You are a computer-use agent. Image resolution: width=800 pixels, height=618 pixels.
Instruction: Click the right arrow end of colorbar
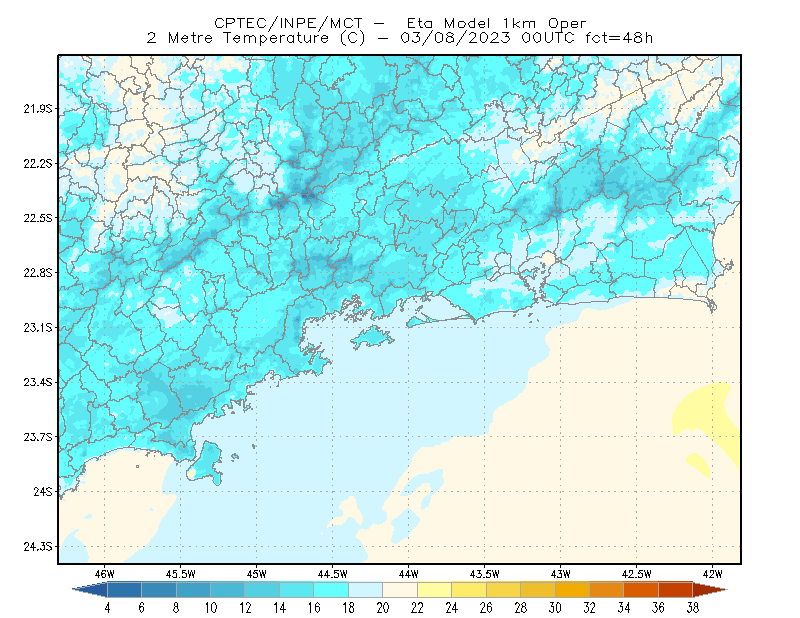710,590
